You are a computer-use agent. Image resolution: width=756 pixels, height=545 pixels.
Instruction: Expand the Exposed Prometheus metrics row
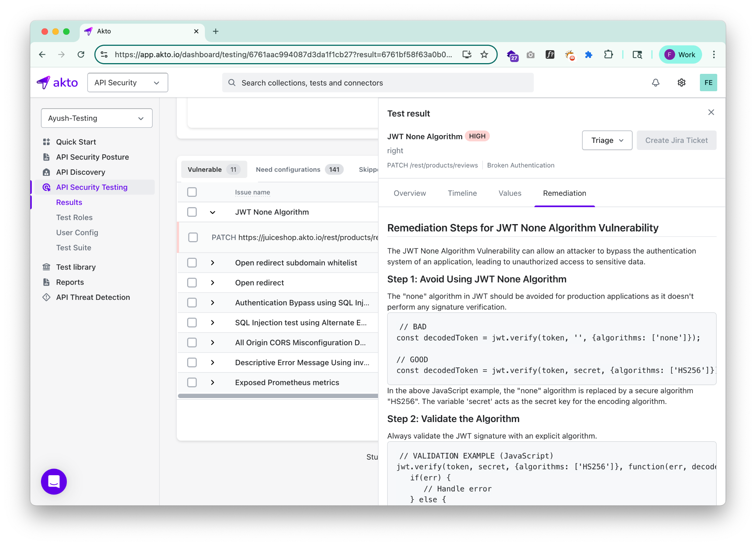click(213, 383)
